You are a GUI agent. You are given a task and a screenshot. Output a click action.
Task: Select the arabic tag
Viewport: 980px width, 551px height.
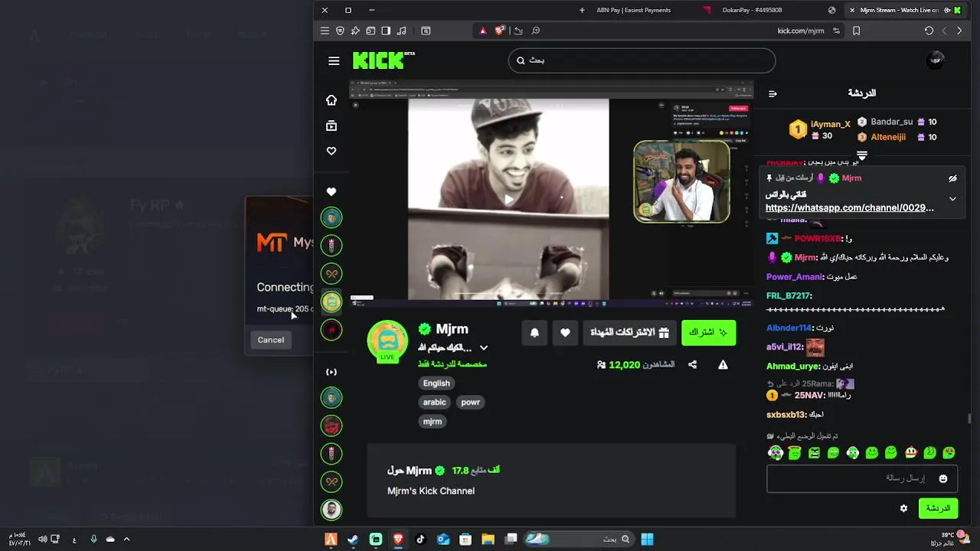point(434,403)
